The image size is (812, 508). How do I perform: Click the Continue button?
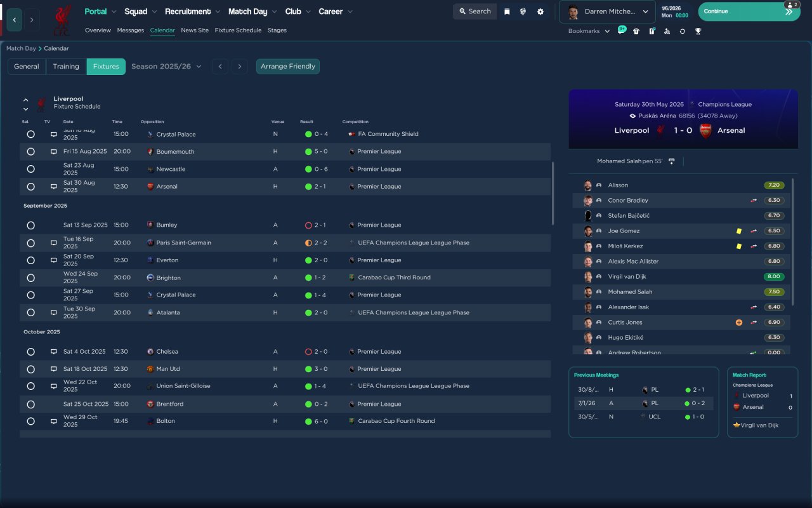[749, 11]
